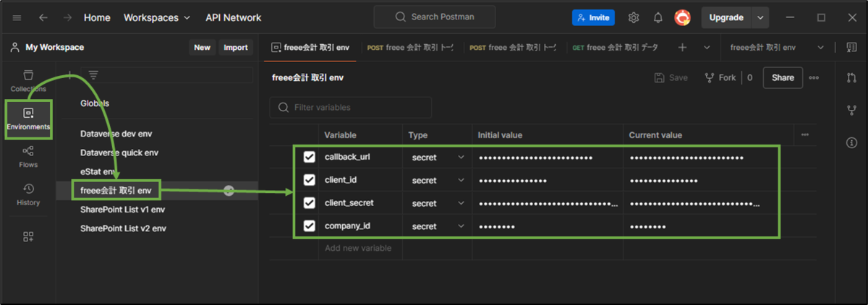
Task: Select Globals in environments list
Action: click(x=95, y=103)
